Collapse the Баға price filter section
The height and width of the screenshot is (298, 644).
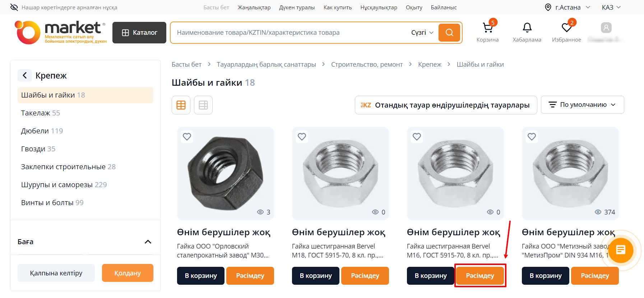[148, 242]
